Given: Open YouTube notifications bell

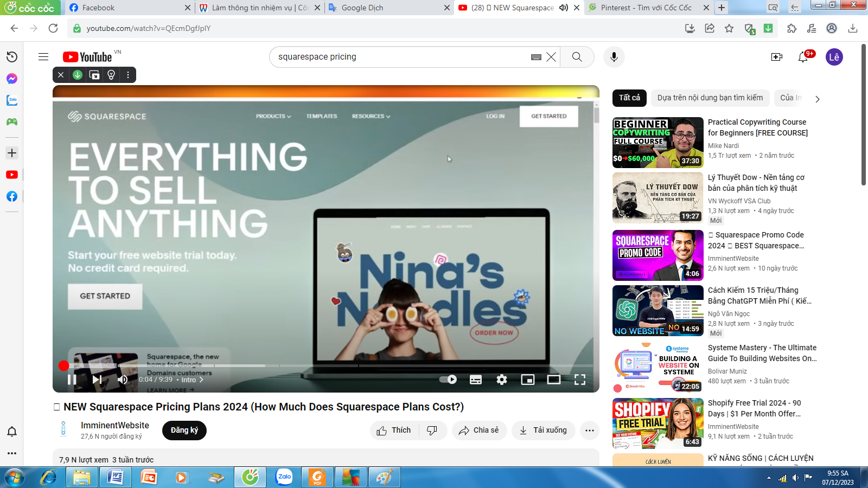Looking at the screenshot, I should [x=803, y=57].
